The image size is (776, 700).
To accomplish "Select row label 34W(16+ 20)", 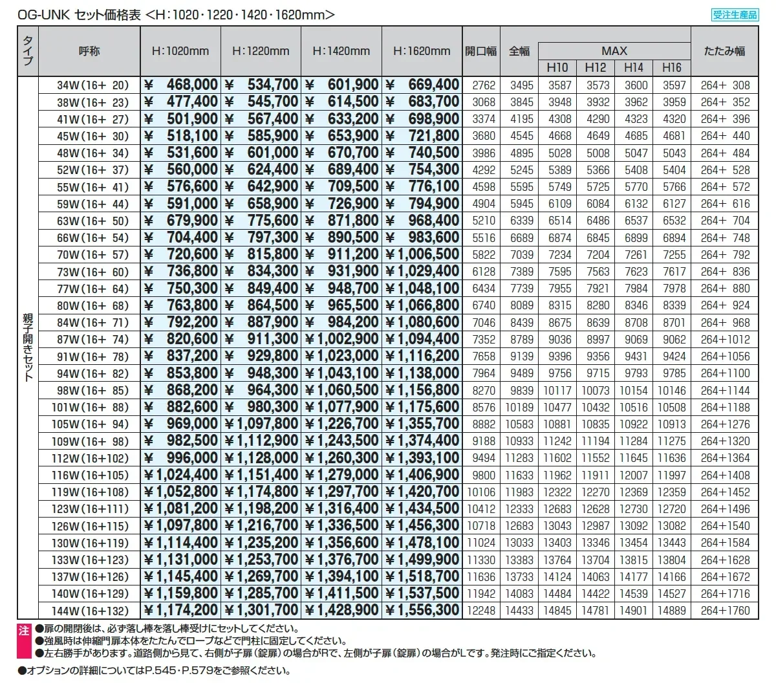I will click(x=92, y=85).
